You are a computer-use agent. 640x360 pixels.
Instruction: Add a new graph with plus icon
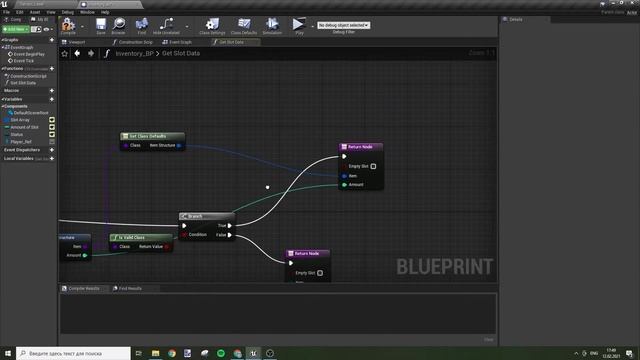[52, 40]
